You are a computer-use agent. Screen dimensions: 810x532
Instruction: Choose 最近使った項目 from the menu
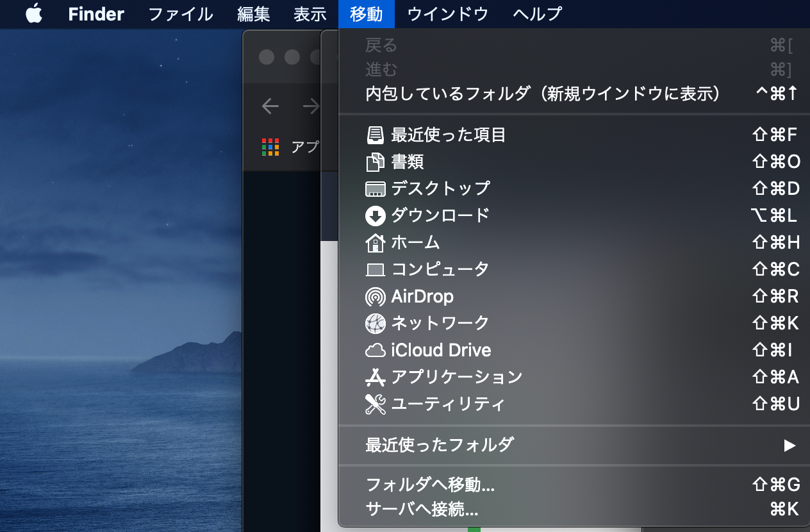[x=574, y=135]
